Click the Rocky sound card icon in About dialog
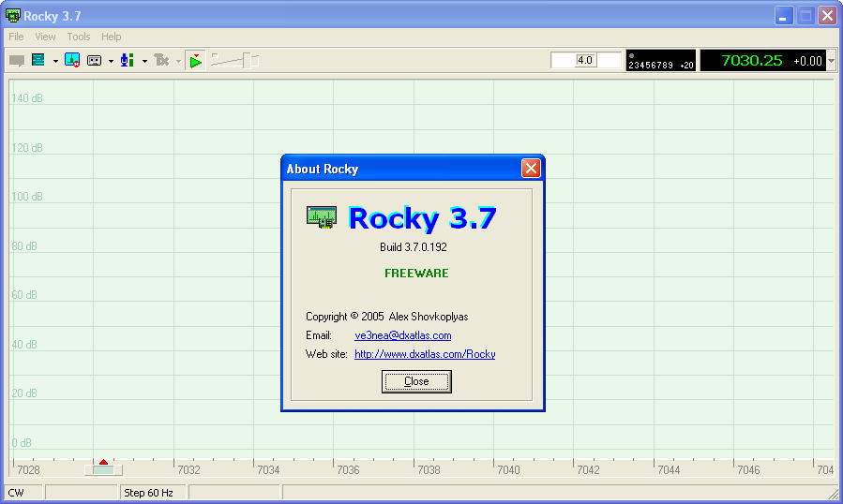Viewport: 843px width, 504px height. pyautogui.click(x=322, y=217)
